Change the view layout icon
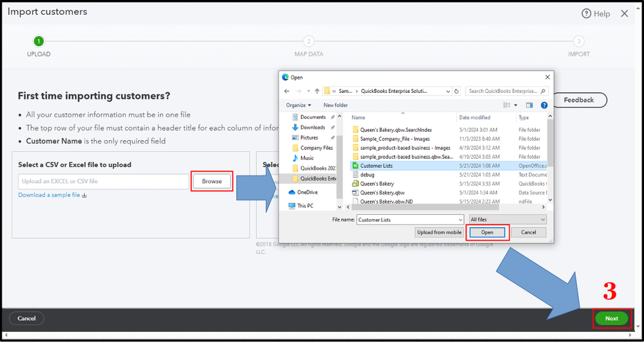The image size is (644, 342). pos(507,105)
